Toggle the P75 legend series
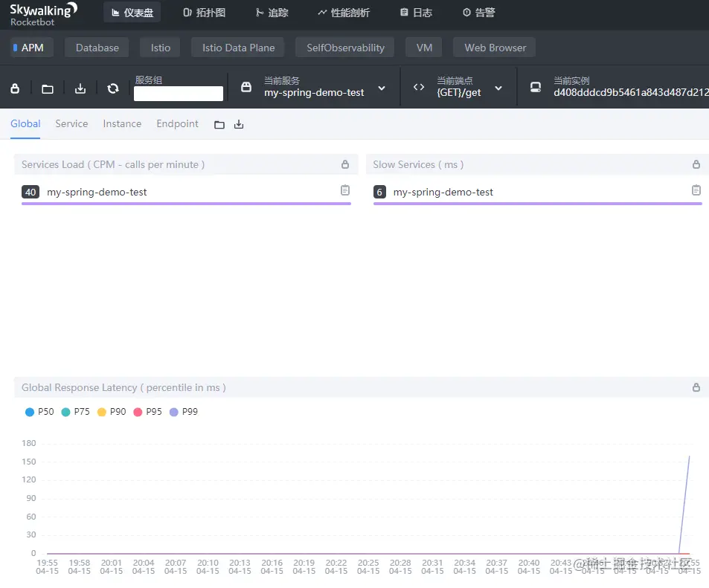709x588 pixels. click(x=75, y=412)
